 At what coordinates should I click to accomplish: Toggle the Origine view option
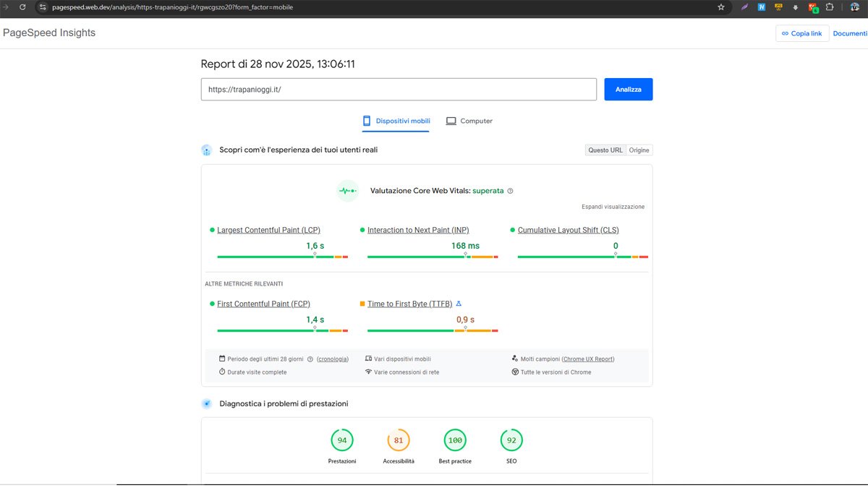[639, 150]
